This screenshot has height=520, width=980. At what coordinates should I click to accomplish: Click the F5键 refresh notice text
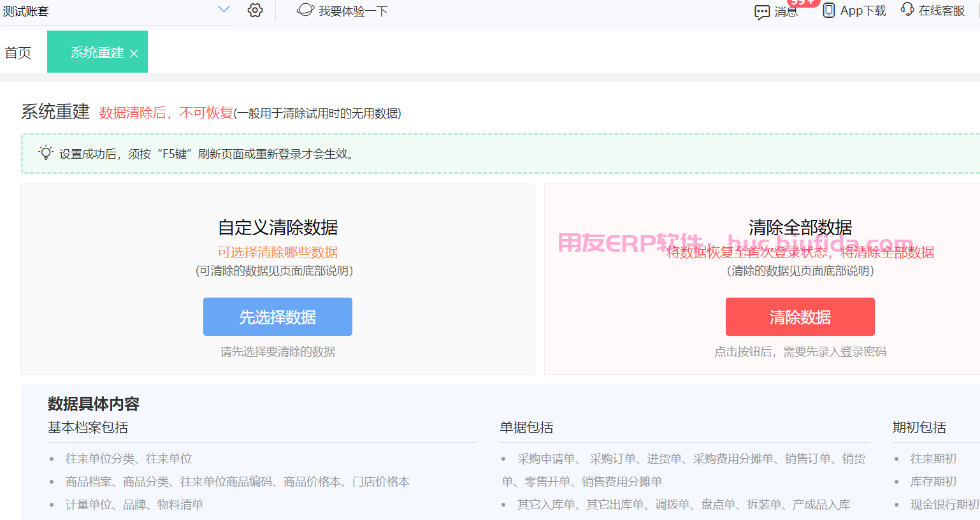tap(207, 154)
